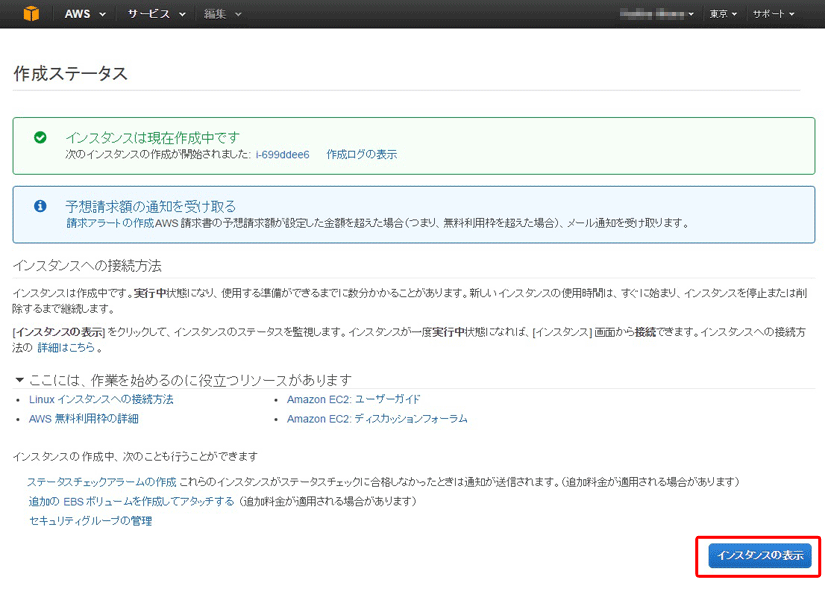The width and height of the screenshot is (825, 595).
Task: Click the blue info circle icon
Action: [40, 205]
